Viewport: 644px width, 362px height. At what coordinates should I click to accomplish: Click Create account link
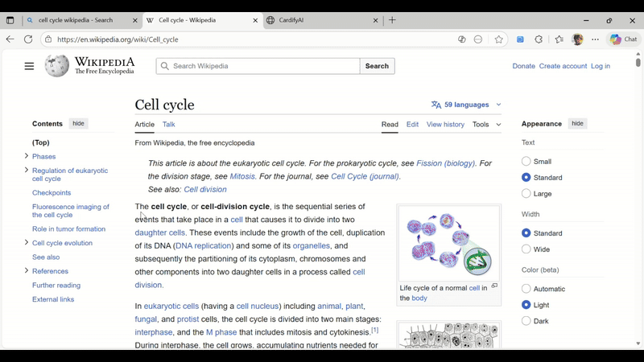point(563,66)
